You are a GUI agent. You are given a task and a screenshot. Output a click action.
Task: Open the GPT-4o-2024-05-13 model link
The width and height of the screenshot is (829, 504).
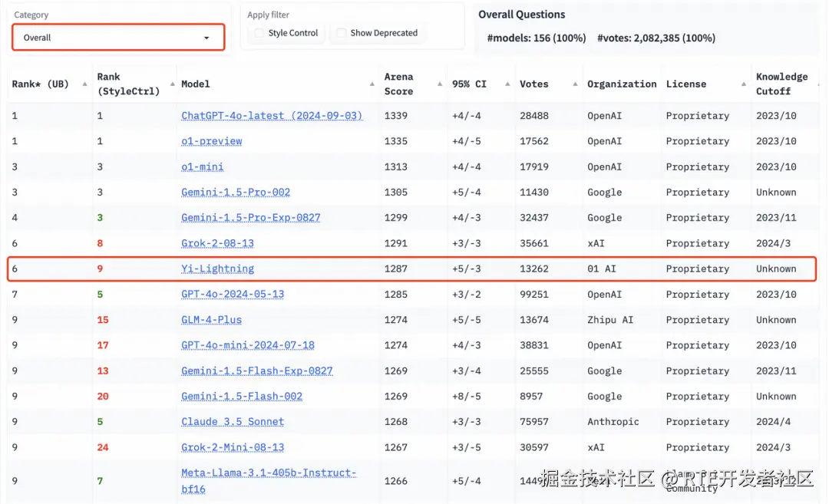pyautogui.click(x=233, y=295)
